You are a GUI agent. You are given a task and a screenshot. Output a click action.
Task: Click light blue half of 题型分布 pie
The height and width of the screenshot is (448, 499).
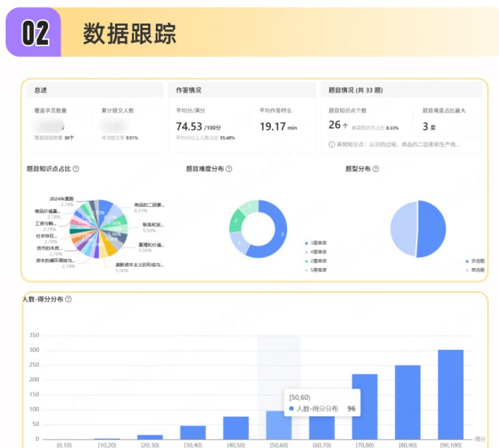click(x=403, y=229)
